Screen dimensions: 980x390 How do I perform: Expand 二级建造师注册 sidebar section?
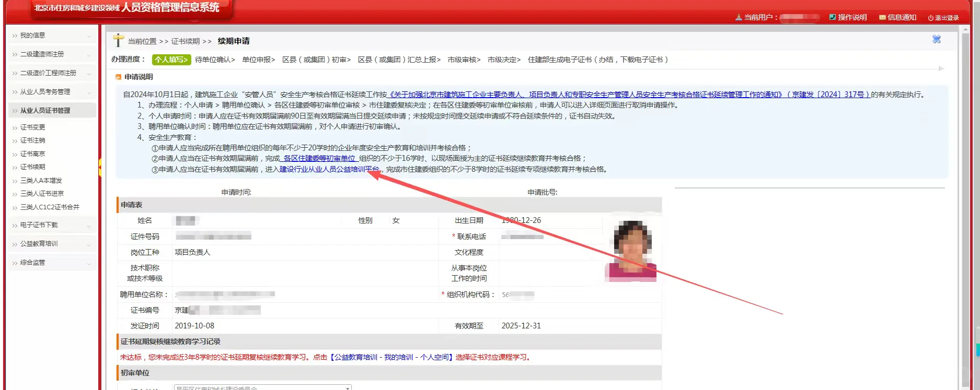[x=52, y=54]
